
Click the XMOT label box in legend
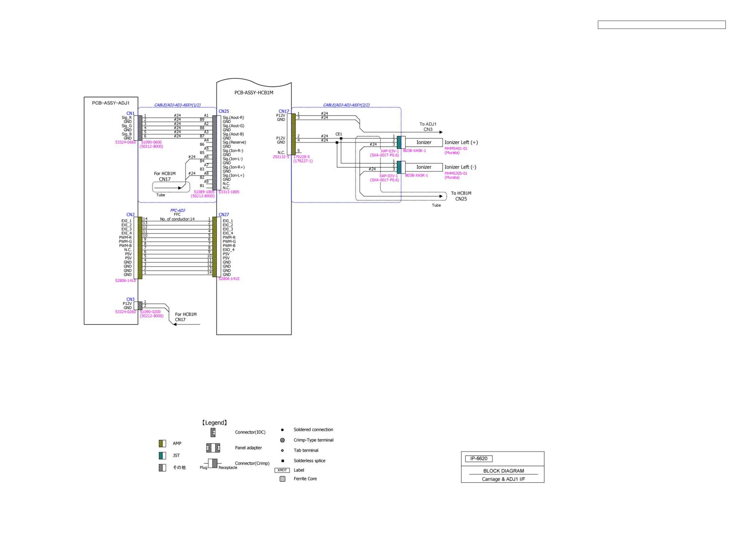pyautogui.click(x=282, y=470)
